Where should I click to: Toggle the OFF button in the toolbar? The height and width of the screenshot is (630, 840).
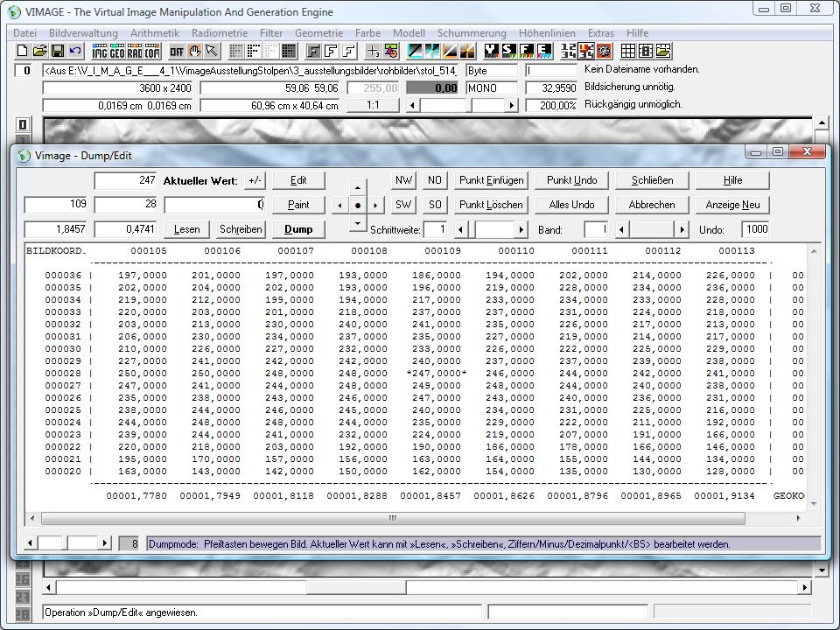pos(177,51)
